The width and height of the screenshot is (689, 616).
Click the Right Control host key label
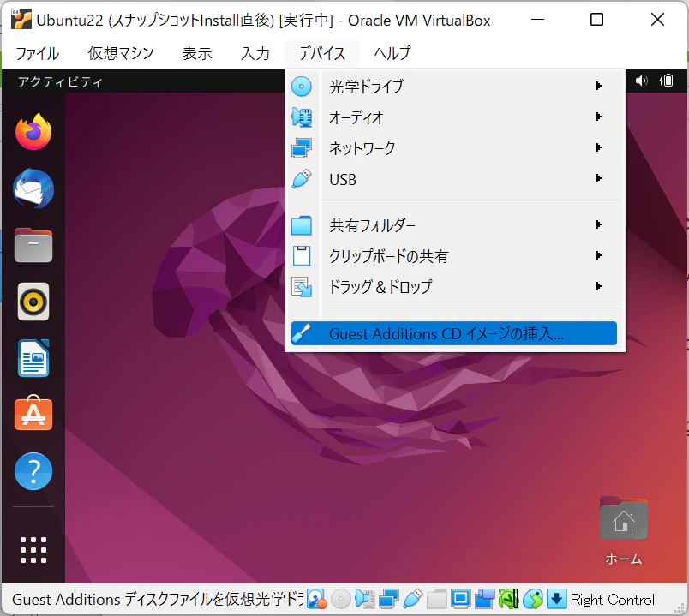click(x=613, y=600)
